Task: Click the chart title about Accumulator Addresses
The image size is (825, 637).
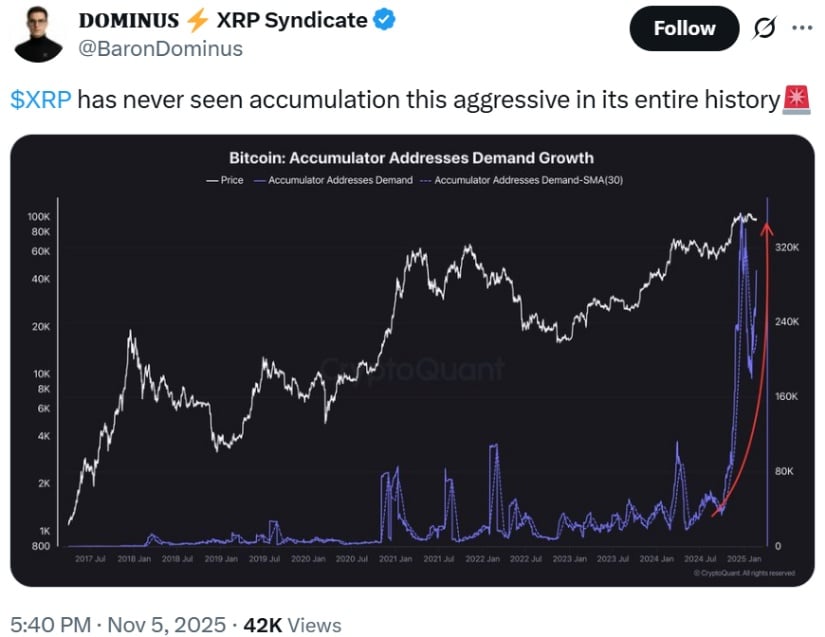Action: (411, 157)
